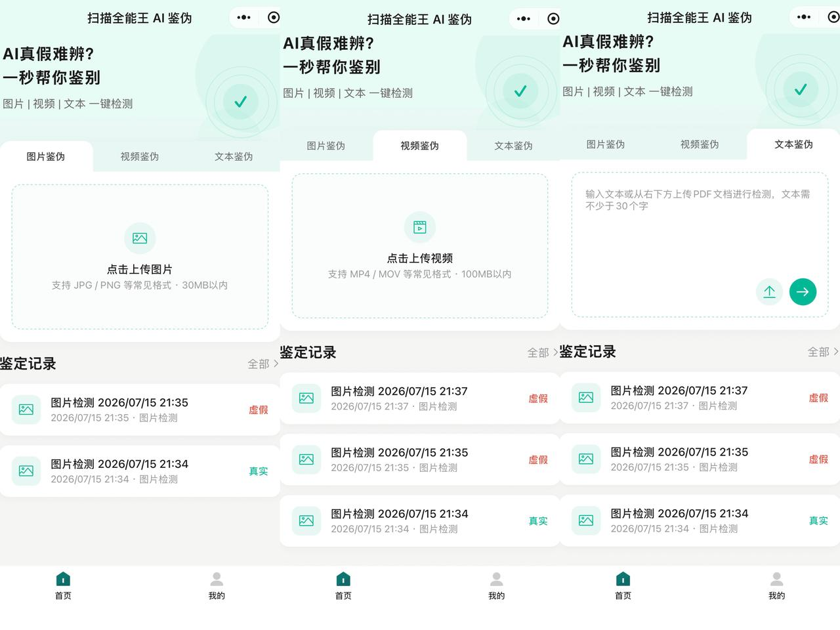840x630 pixels.
Task: Open record 21:35 in the middle screen
Action: point(420,459)
